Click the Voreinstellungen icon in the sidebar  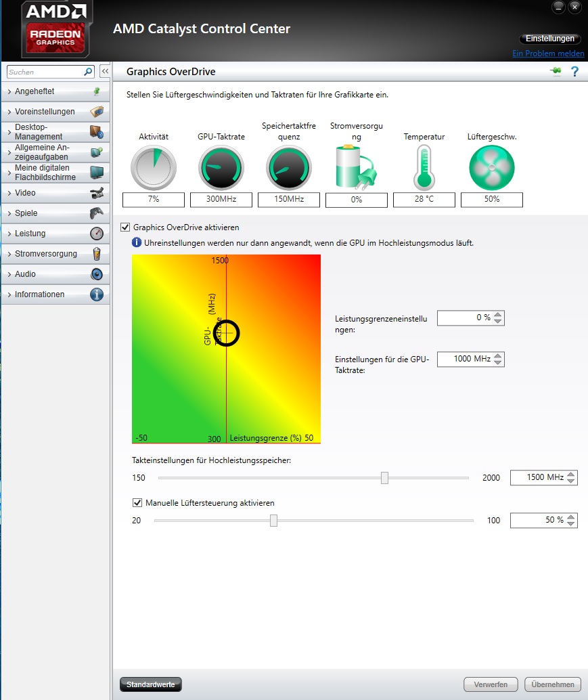tap(97, 111)
